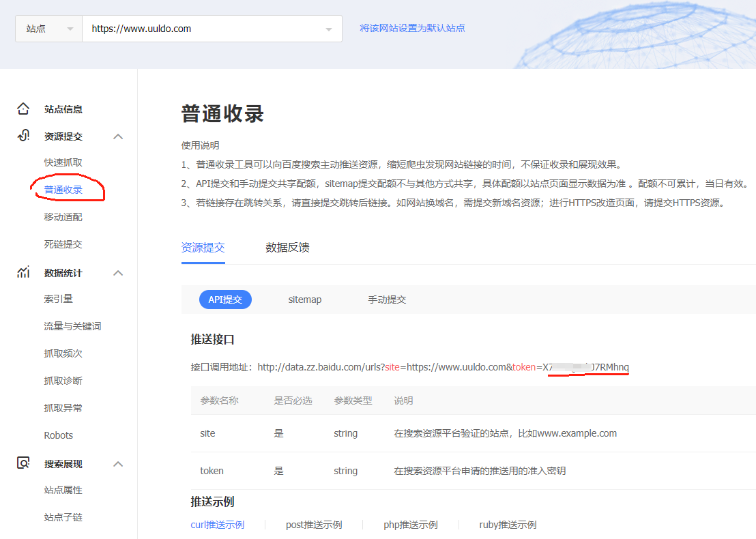The image size is (756, 539).
Task: Click the 推送示例 heading
Action: coord(213,501)
